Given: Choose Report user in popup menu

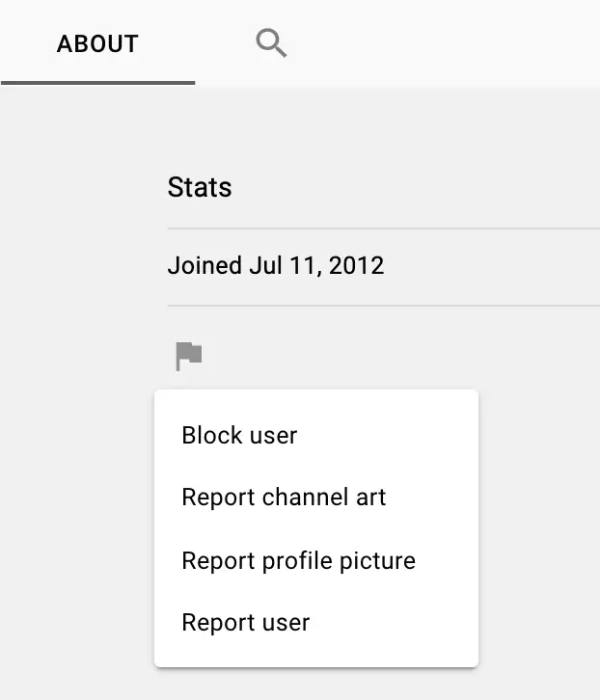Looking at the screenshot, I should coord(245,622).
